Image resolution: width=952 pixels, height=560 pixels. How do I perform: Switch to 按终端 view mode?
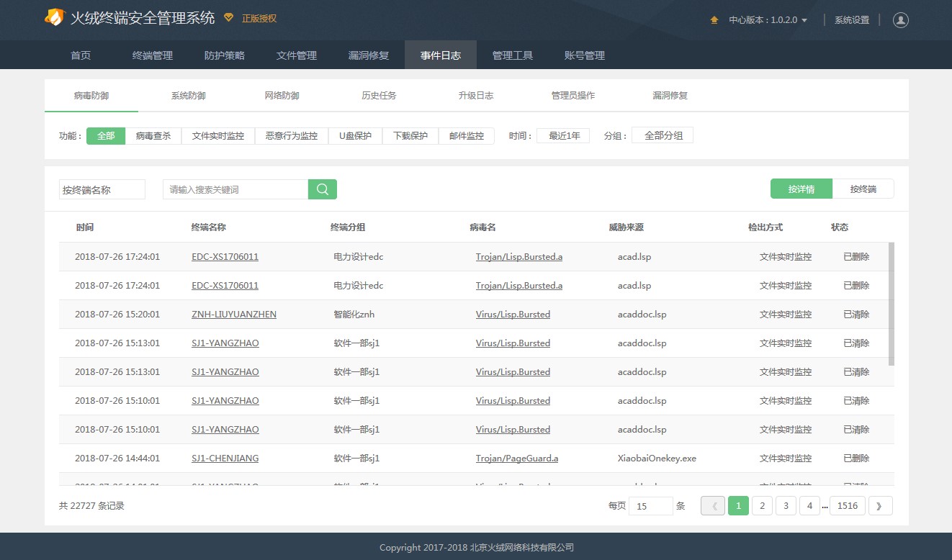coord(863,189)
